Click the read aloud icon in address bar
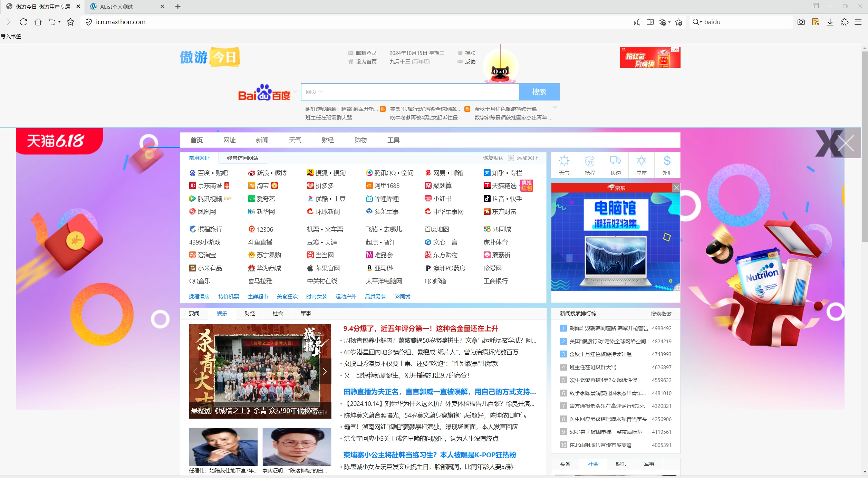Viewport: 868px width, 478px height. (637, 22)
